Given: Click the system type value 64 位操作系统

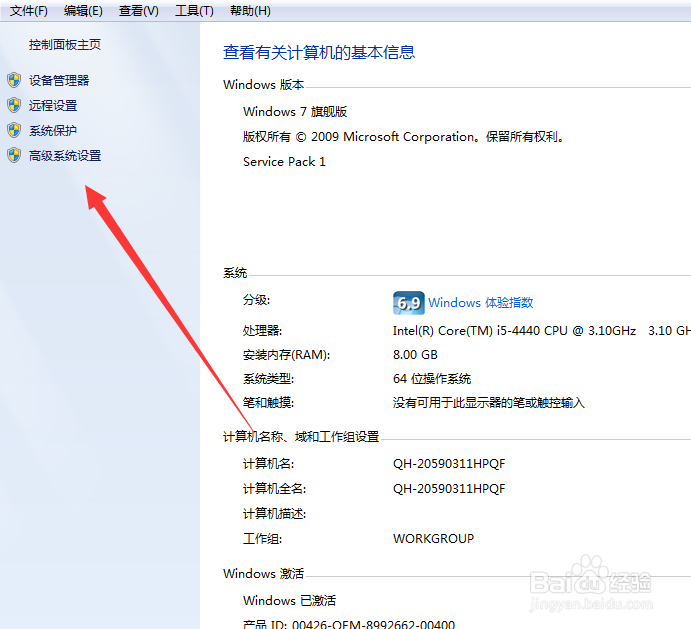Looking at the screenshot, I should [432, 379].
